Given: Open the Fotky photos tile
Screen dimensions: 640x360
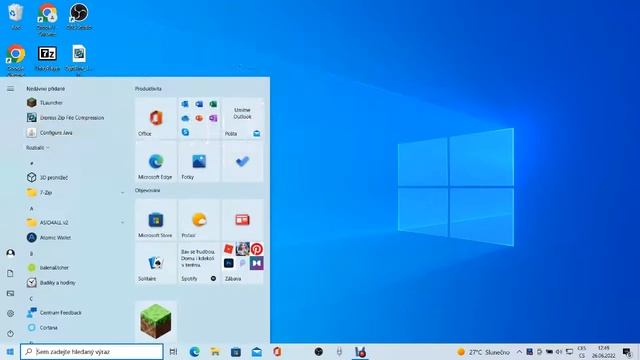Looking at the screenshot, I should coord(199,162).
